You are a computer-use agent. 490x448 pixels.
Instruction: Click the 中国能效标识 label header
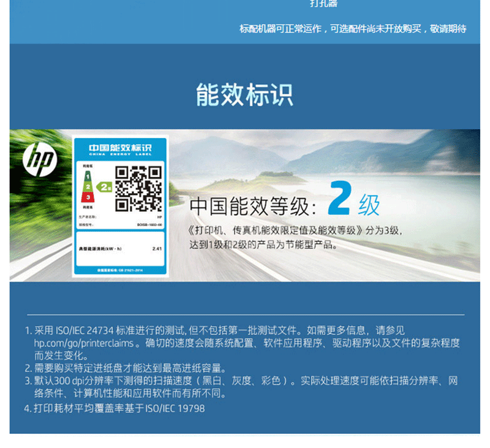(x=119, y=148)
